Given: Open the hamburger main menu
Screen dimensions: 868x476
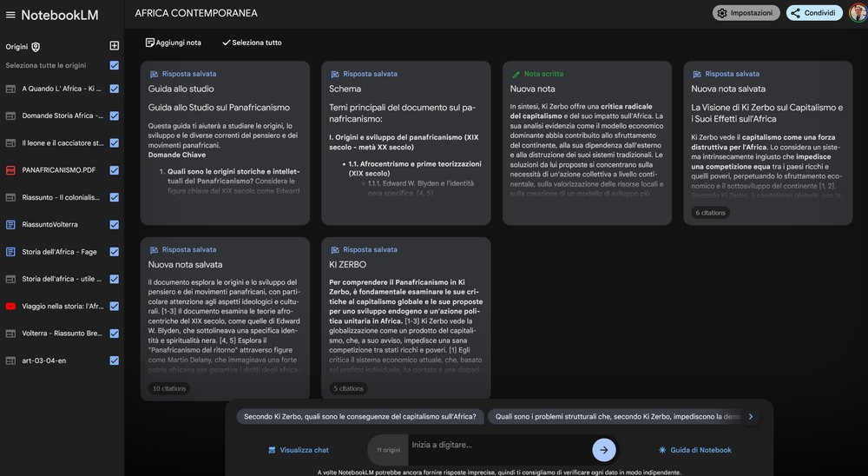Looking at the screenshot, I should tap(10, 15).
